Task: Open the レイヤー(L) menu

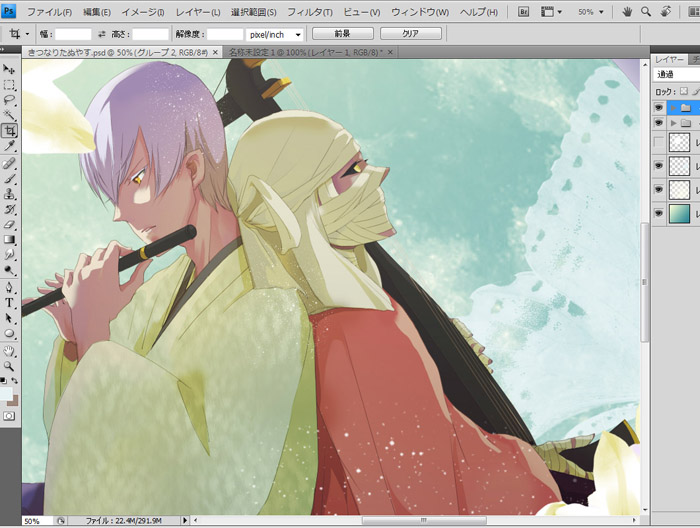Action: tap(198, 12)
